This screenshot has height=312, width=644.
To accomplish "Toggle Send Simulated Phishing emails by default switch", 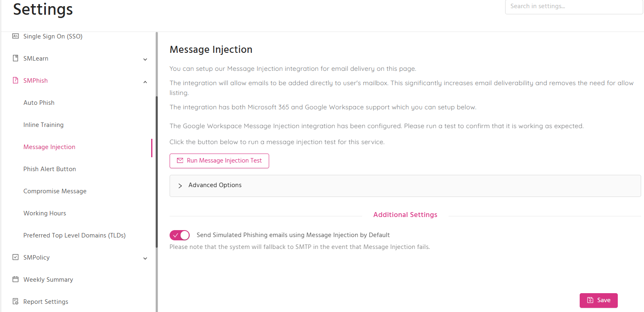I will 179,235.
